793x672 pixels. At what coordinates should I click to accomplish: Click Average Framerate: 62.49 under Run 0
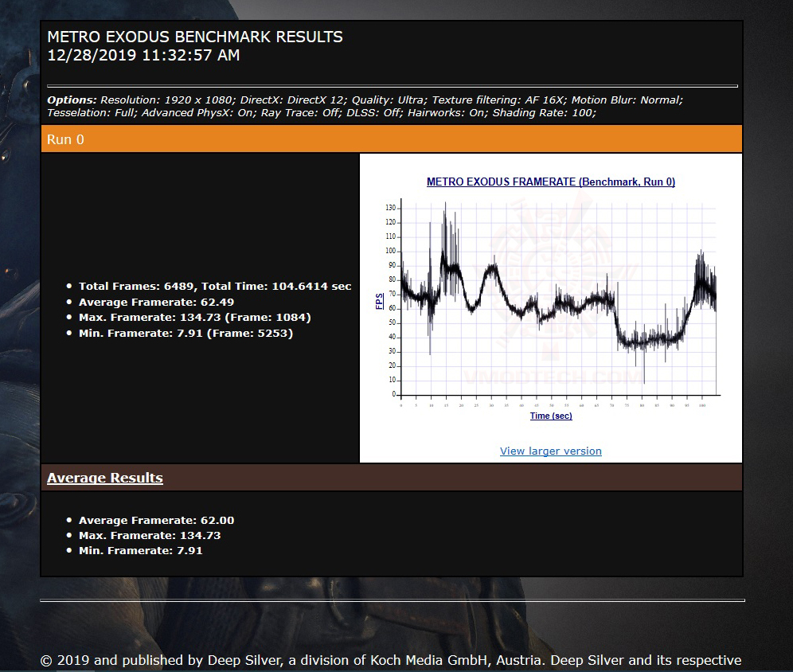pos(156,303)
